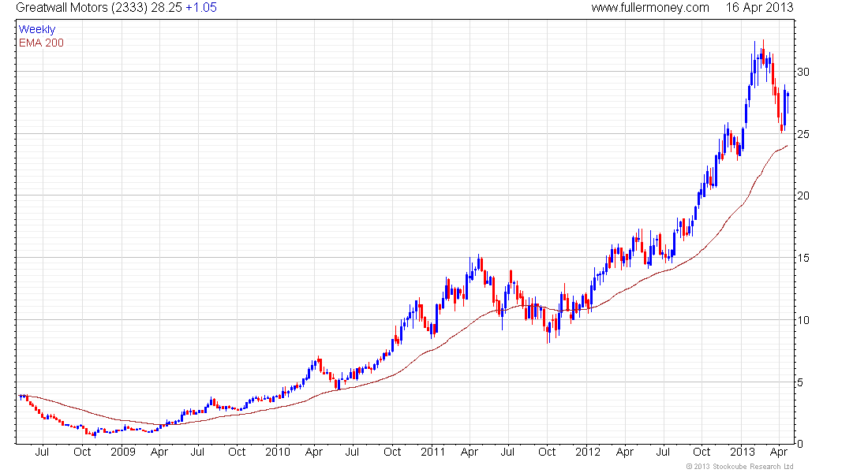Click the 16 Apr 2013 date label

point(759,8)
